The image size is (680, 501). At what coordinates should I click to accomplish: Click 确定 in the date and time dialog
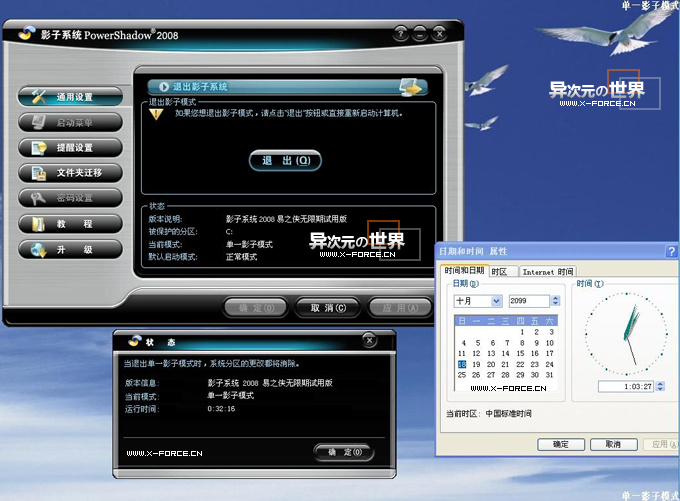coord(561,444)
